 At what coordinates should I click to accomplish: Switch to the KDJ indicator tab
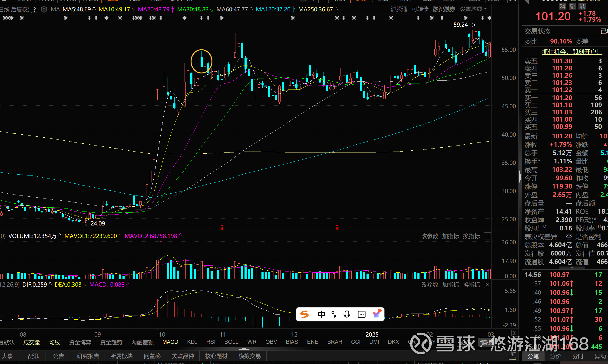pyautogui.click(x=192, y=342)
